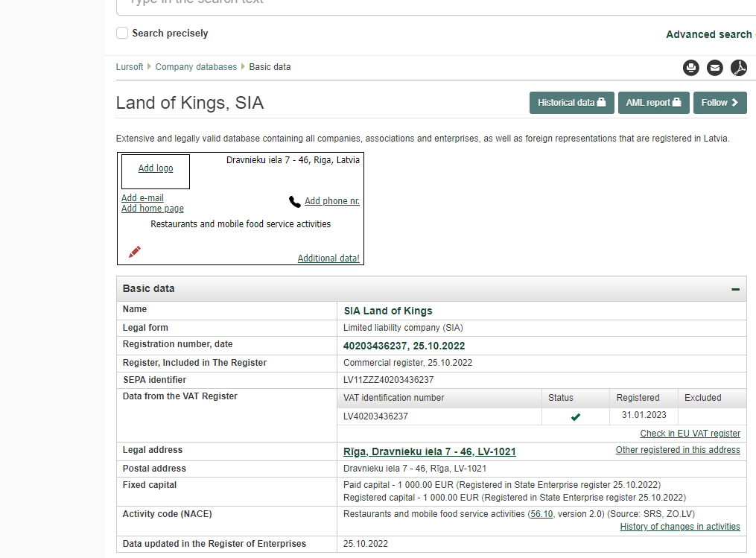Select the Registered capital line
This screenshot has height=558, width=756.
pyautogui.click(x=515, y=497)
